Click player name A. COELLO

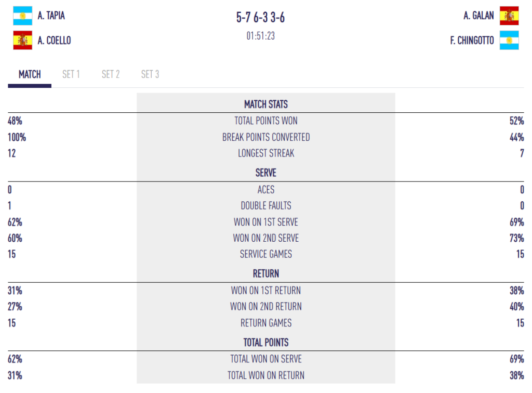click(55, 41)
